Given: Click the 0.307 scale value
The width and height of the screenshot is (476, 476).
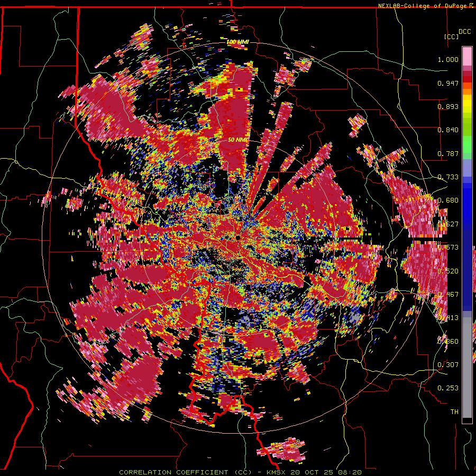Looking at the screenshot, I should (x=448, y=364).
